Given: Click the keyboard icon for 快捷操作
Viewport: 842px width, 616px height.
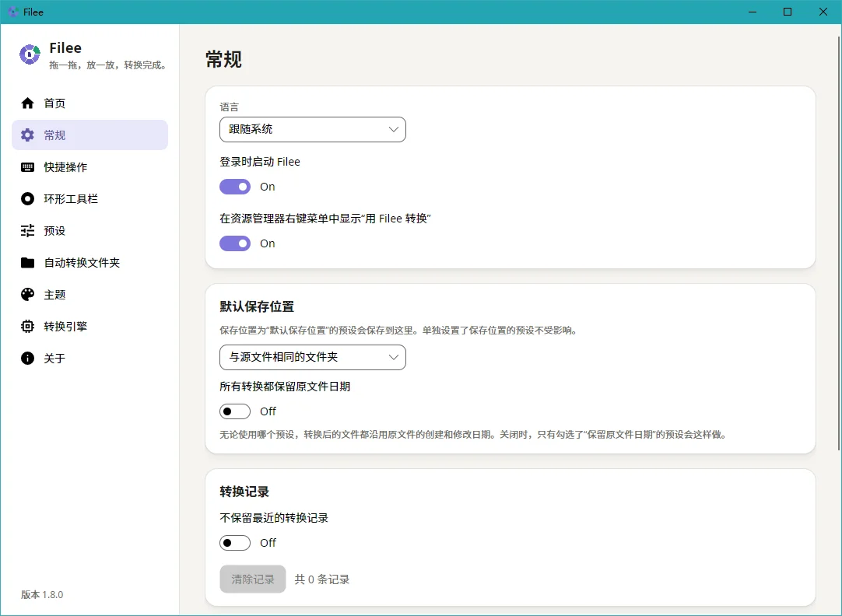Looking at the screenshot, I should tap(27, 167).
